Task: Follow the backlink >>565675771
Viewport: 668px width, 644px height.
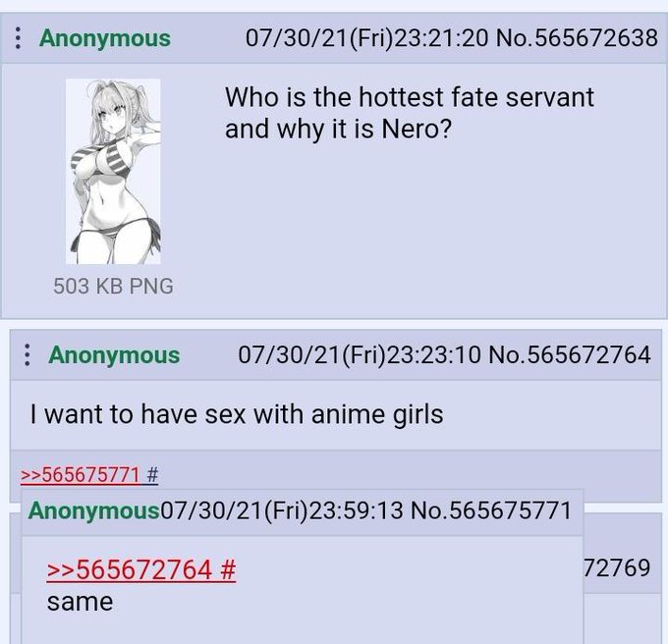Action: coord(80,475)
